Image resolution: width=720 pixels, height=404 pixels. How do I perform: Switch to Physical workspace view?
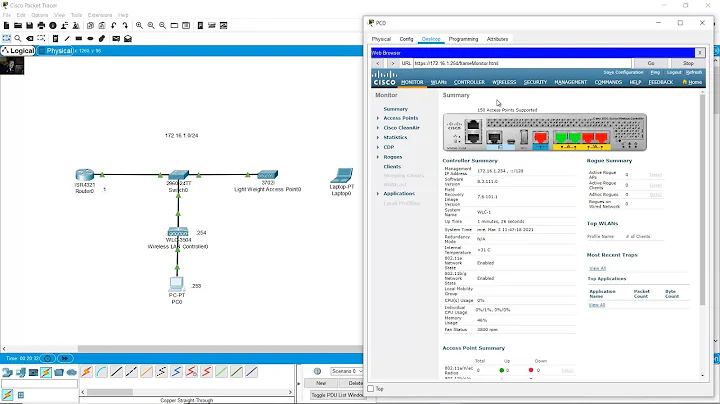click(55, 50)
